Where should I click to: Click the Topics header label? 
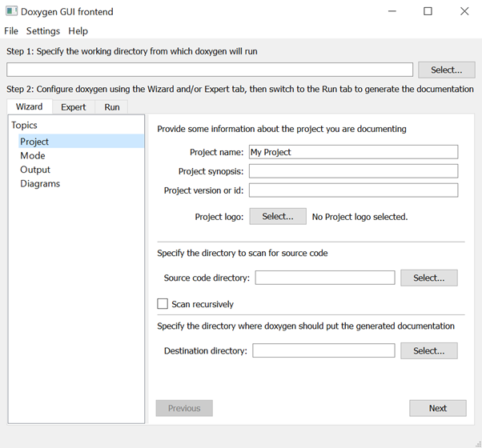[x=24, y=126]
